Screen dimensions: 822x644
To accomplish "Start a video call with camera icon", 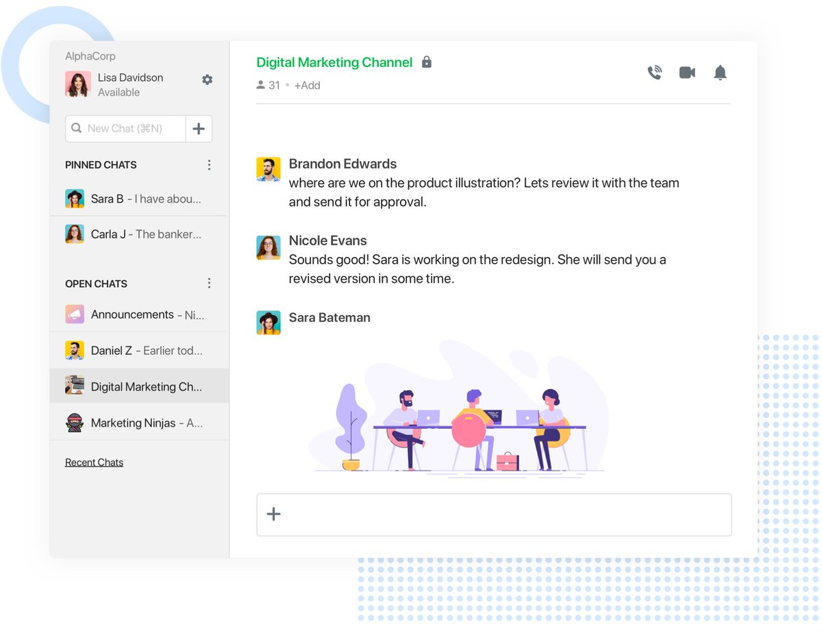I will (687, 73).
